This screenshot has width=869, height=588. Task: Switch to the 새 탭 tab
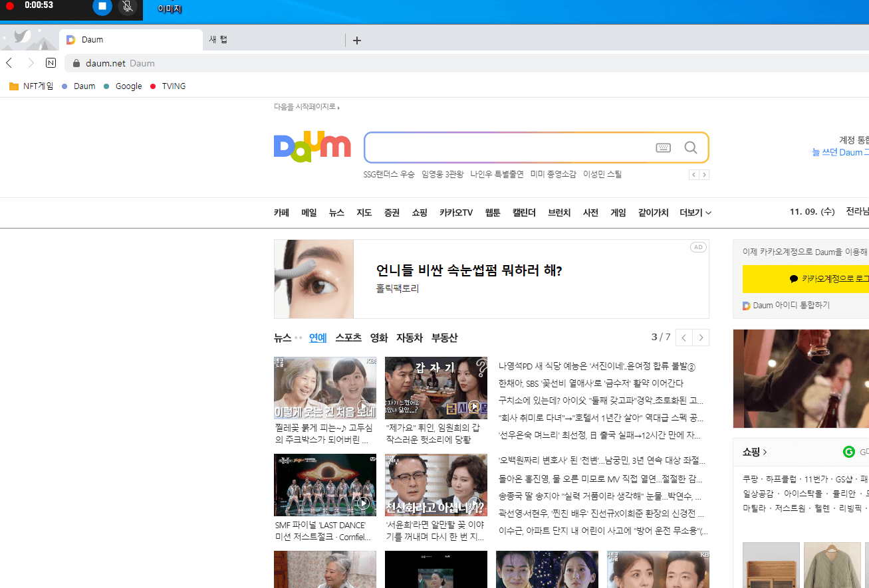coord(274,40)
